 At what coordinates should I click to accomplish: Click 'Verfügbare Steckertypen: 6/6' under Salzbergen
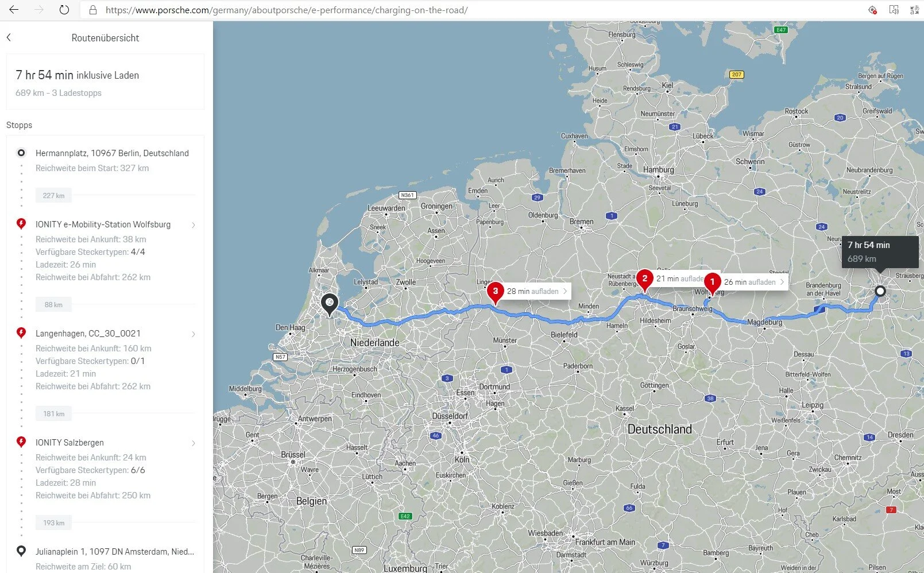[90, 470]
